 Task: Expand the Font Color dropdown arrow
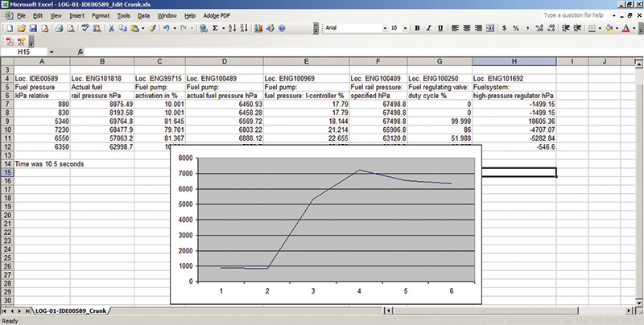coord(634,28)
